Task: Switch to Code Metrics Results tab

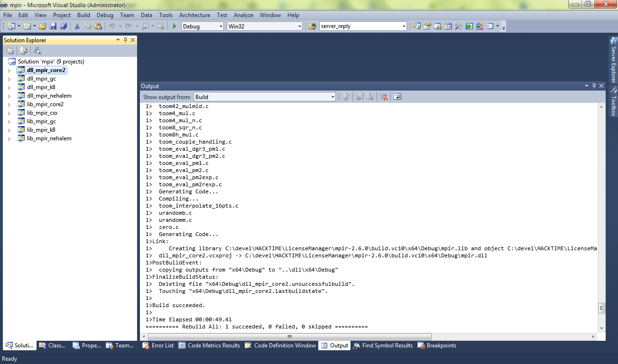Action: coord(209,346)
